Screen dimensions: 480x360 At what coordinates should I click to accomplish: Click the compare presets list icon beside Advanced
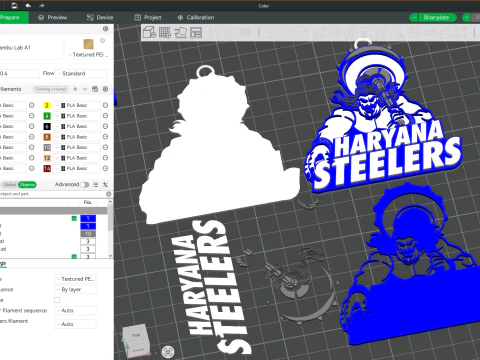[x=96, y=185]
